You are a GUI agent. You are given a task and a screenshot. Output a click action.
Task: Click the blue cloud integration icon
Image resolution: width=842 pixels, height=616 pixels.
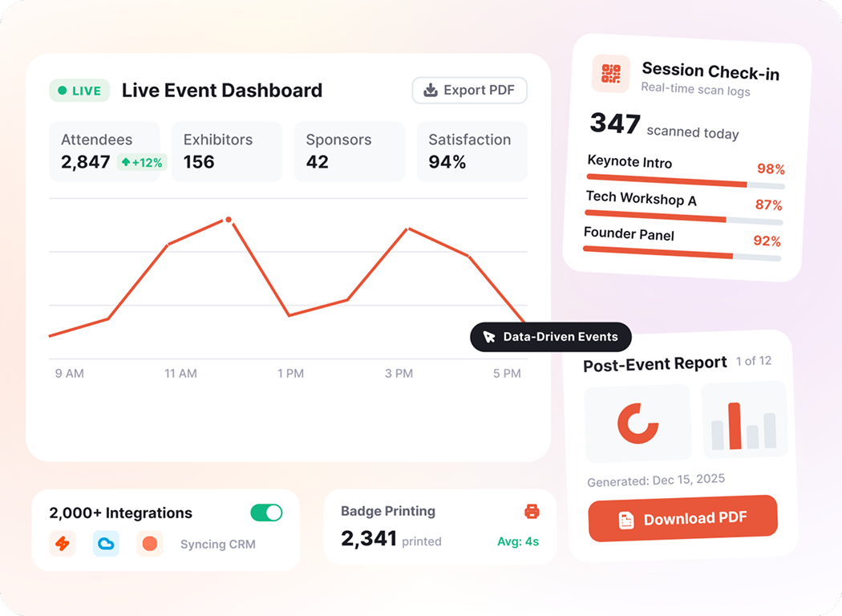click(x=106, y=544)
